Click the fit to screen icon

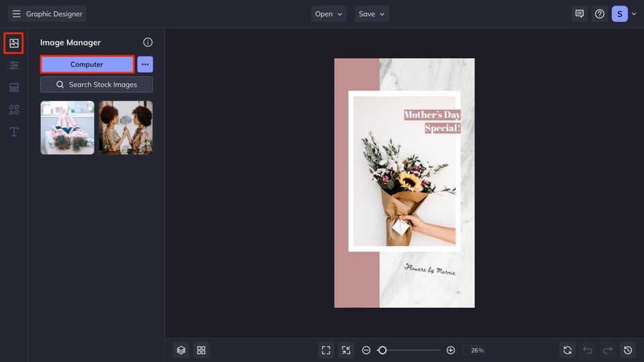(x=326, y=350)
